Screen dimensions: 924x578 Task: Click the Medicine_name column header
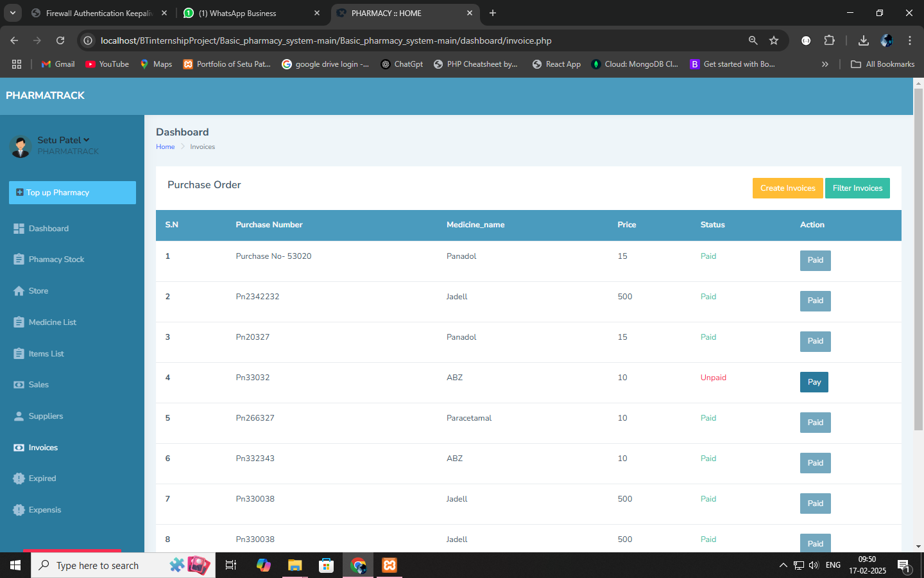click(475, 225)
